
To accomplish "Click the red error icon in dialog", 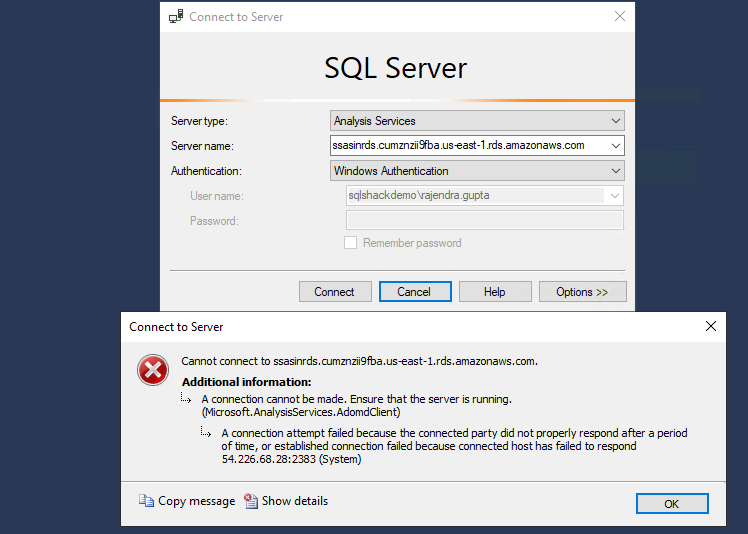I will (x=153, y=370).
